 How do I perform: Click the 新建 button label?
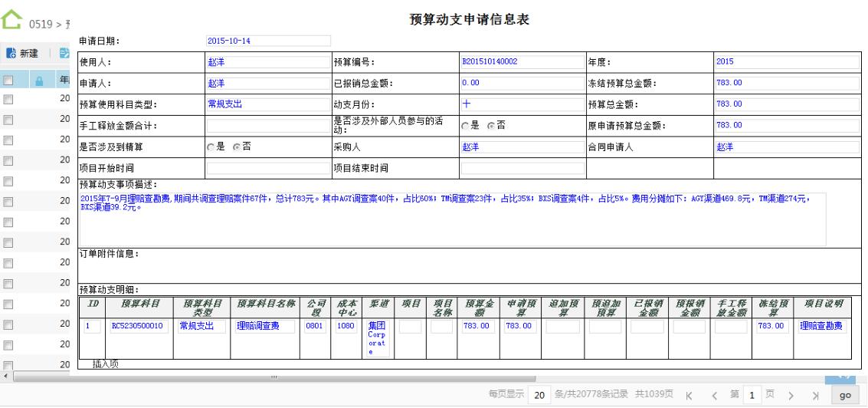coord(29,53)
